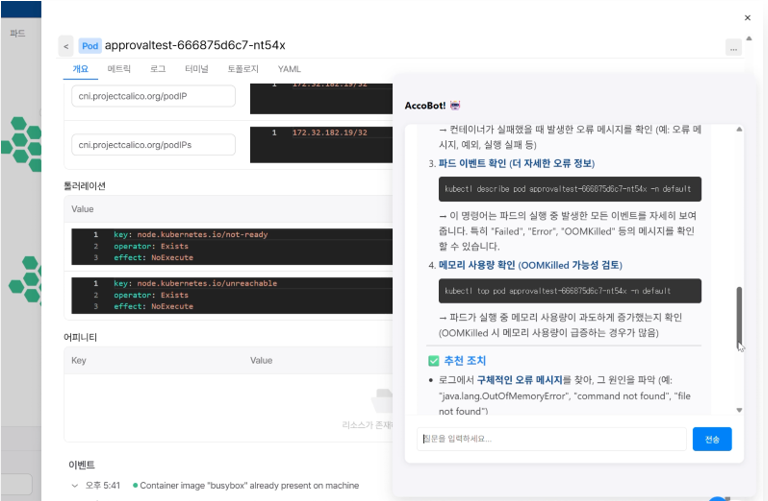Switch to the 토폴로지 tab
The height and width of the screenshot is (501, 768).
[243, 69]
